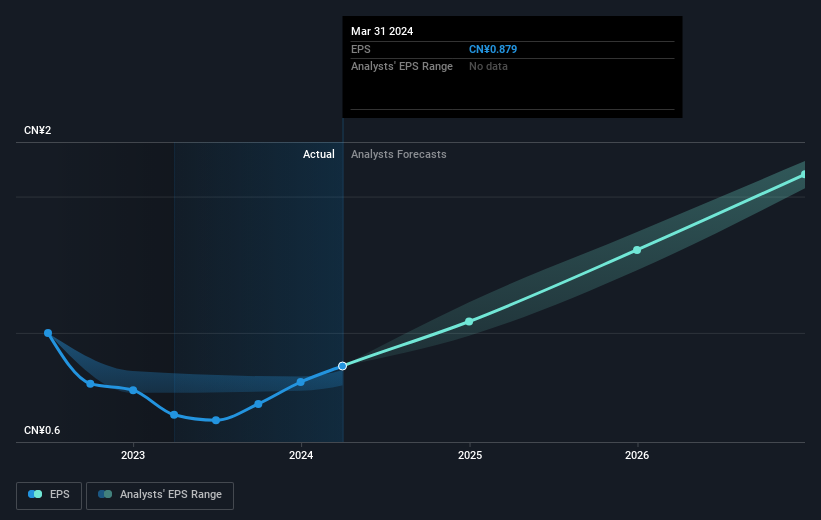This screenshot has width=821, height=520.
Task: Click the 2024 x-axis label
Action: (301, 455)
